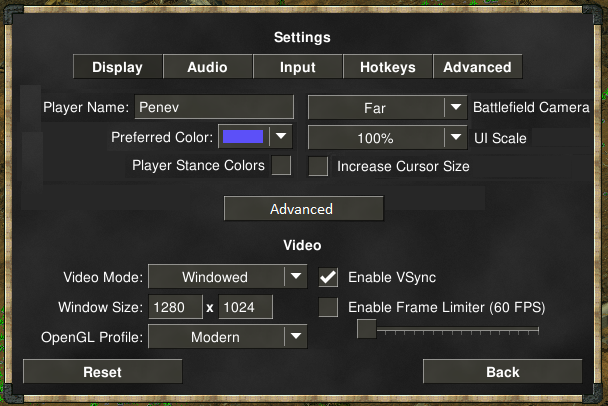Switch to the Display tab

(117, 67)
